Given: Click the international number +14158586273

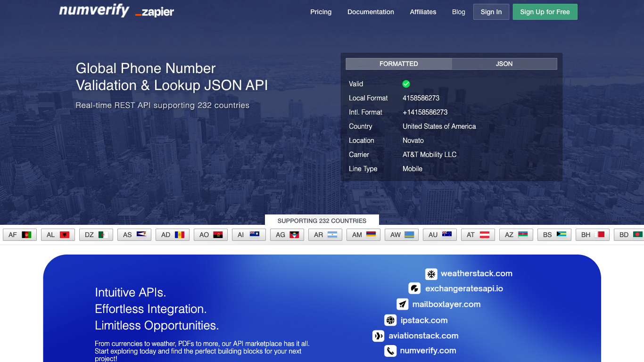Looking at the screenshot, I should (425, 112).
